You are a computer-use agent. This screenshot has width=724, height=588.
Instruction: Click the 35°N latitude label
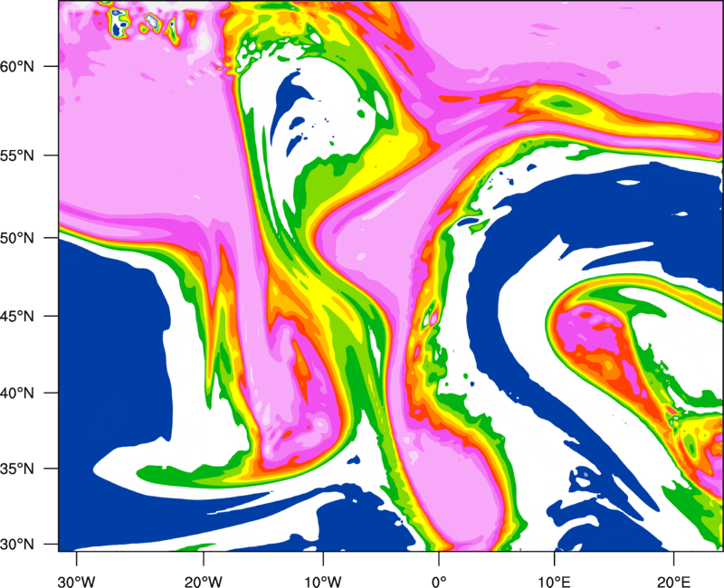[17, 469]
